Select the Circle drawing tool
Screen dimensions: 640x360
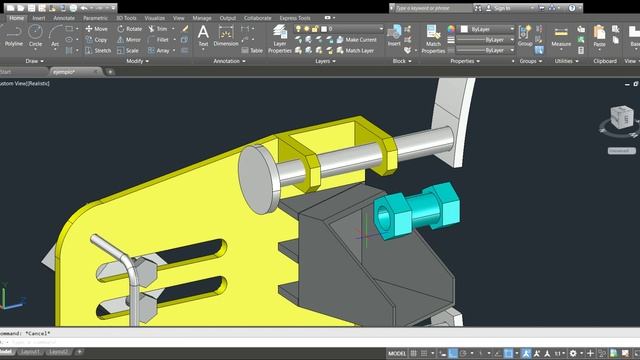(36, 36)
